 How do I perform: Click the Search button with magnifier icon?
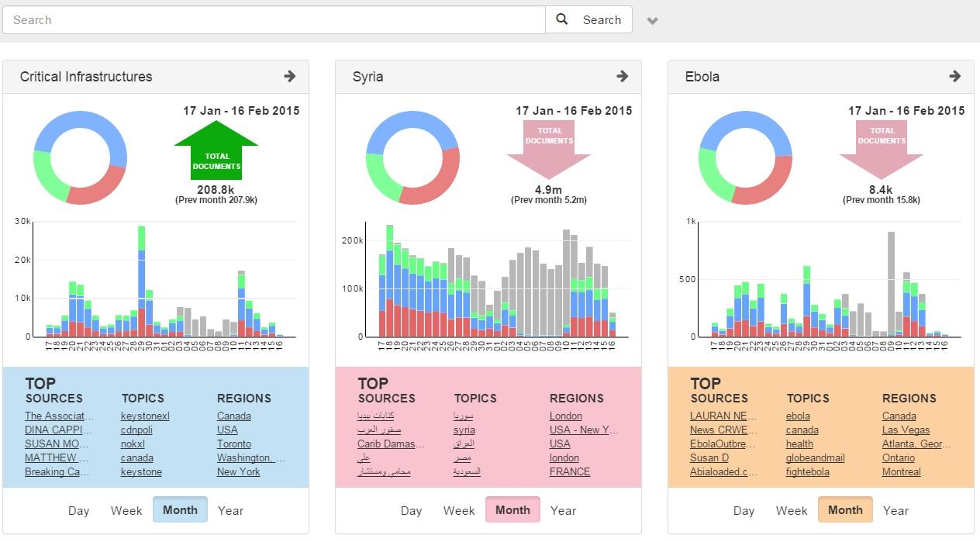click(588, 20)
